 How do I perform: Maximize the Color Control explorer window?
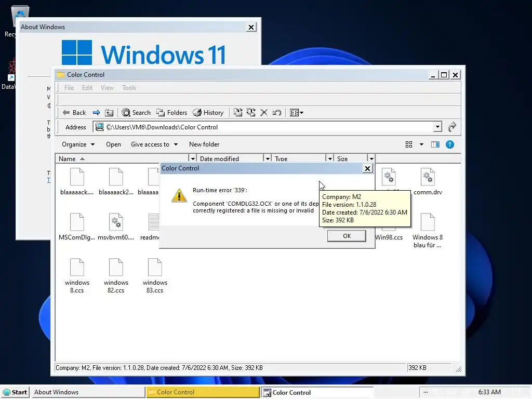pyautogui.click(x=444, y=75)
